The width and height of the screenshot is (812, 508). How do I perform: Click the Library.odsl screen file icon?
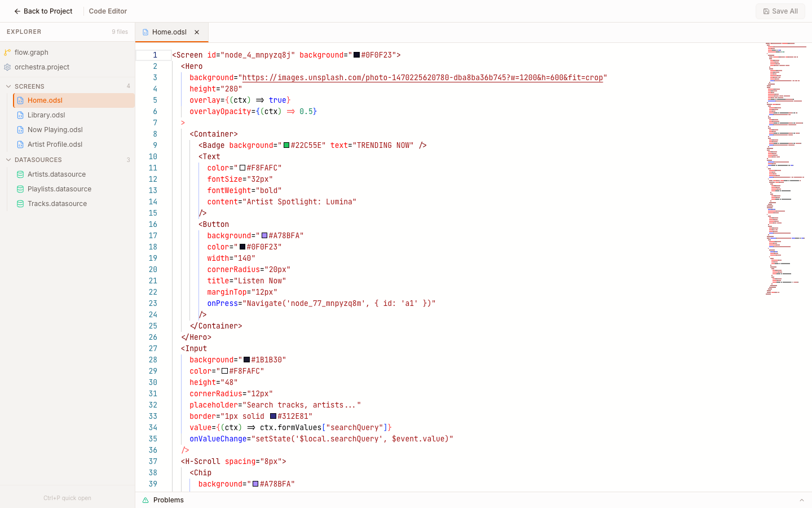tap(20, 115)
